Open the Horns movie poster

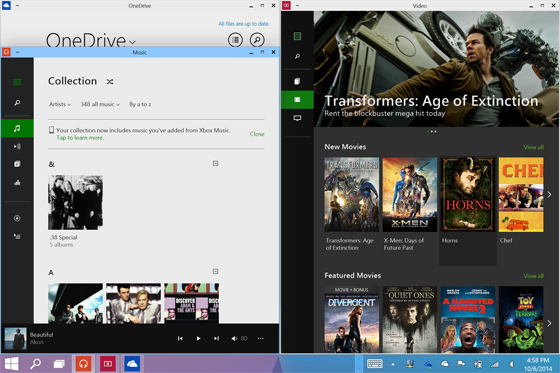(x=468, y=195)
